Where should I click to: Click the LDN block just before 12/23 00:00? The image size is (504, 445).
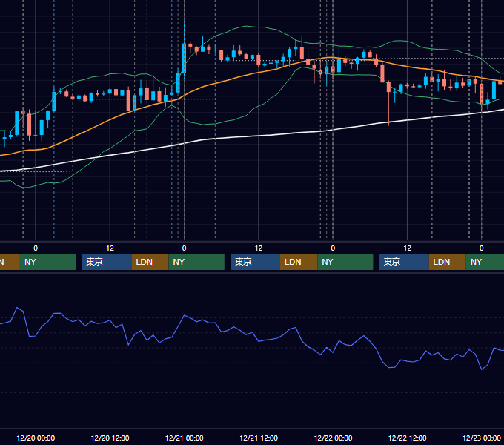tap(448, 262)
